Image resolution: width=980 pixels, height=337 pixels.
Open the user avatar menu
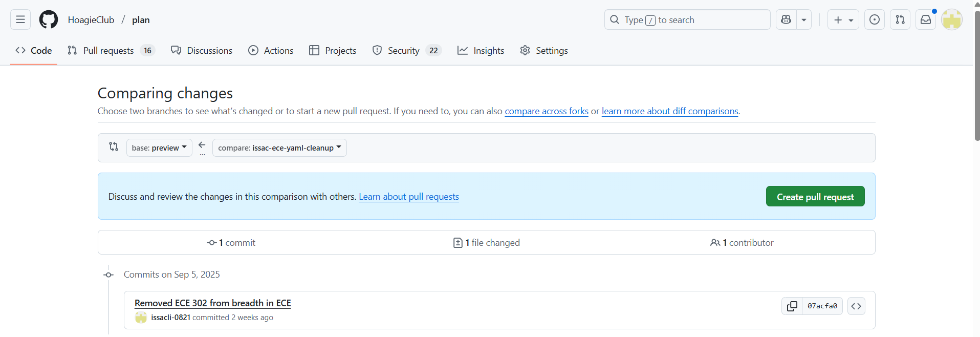point(952,19)
